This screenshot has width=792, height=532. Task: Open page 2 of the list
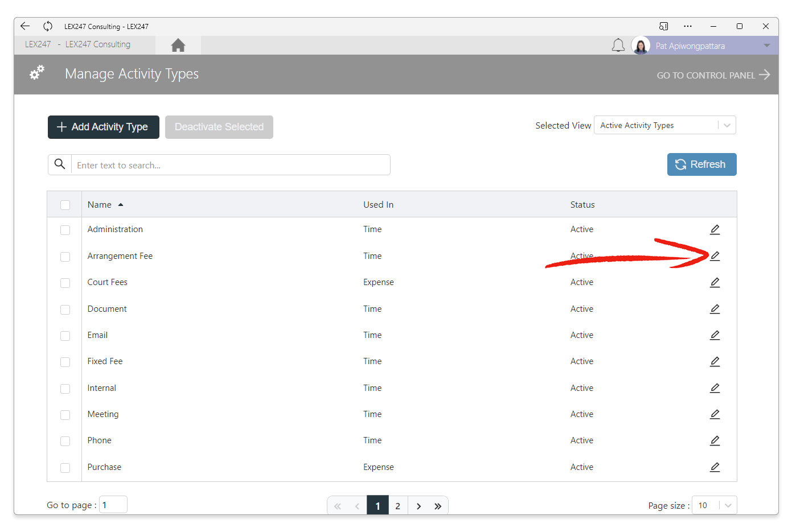coord(398,506)
